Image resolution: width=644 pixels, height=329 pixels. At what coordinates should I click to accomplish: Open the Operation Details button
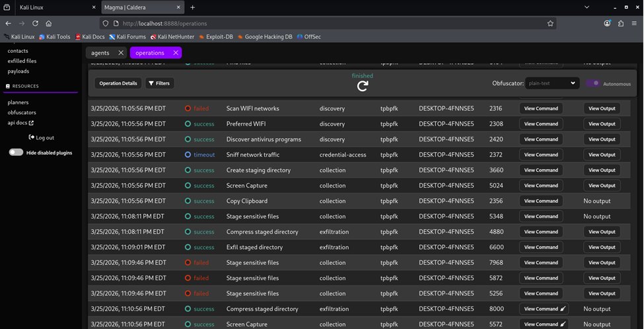118,83
